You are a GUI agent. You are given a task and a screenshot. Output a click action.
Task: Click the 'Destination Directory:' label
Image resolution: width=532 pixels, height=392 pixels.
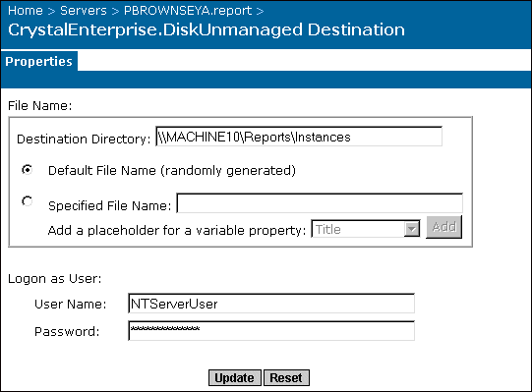tap(84, 140)
